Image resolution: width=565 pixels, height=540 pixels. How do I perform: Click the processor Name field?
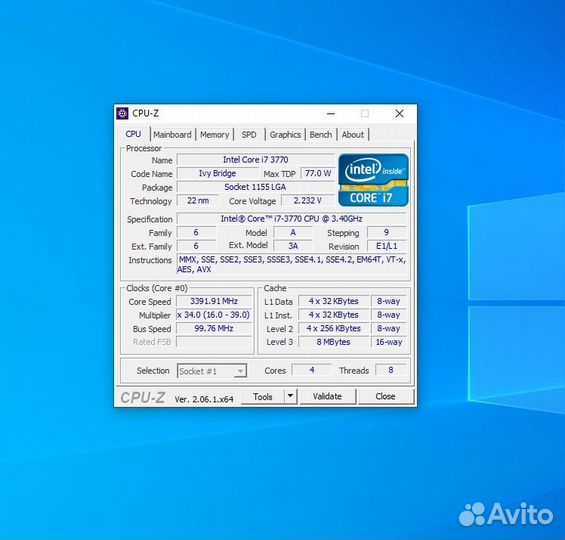coord(255,160)
